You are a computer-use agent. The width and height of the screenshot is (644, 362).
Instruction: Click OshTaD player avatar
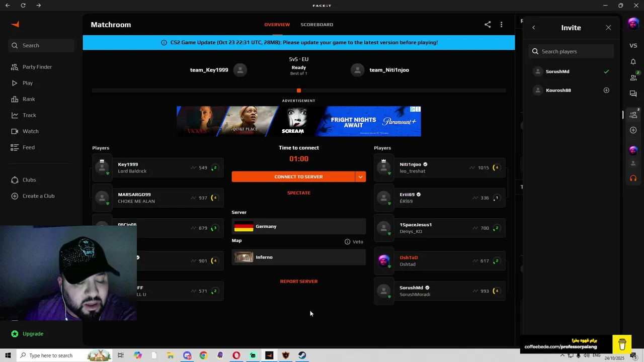pyautogui.click(x=384, y=261)
